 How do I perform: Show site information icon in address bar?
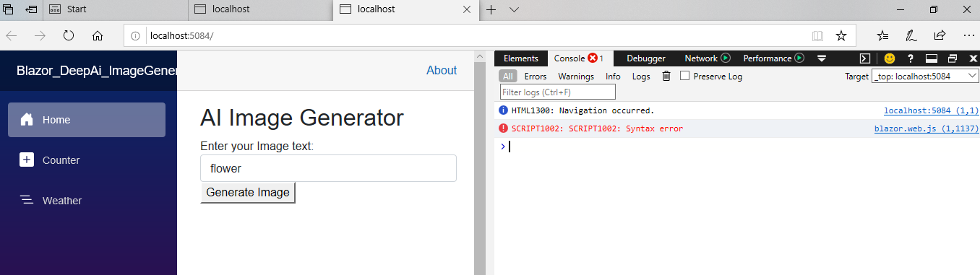click(x=136, y=35)
